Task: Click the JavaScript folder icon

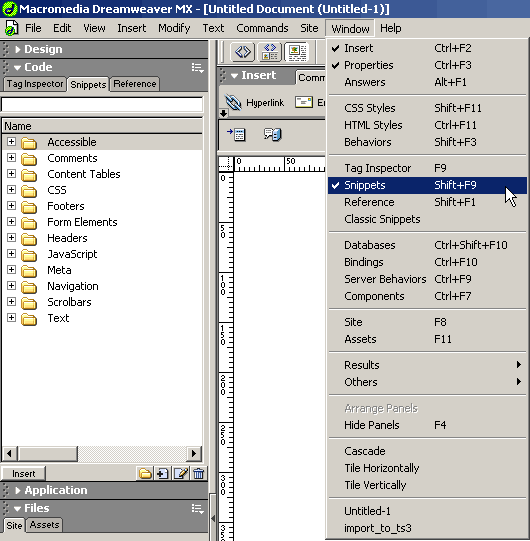Action: [x=29, y=255]
